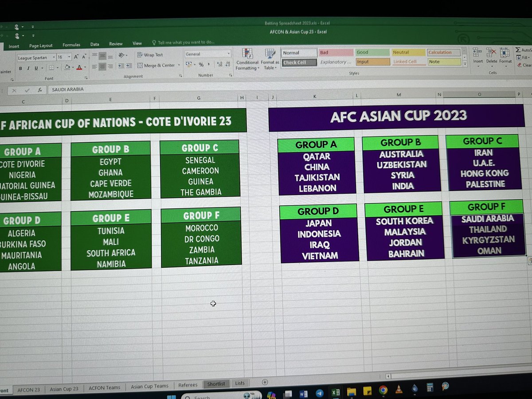Open the Insert ribbon tab

pyautogui.click(x=14, y=46)
